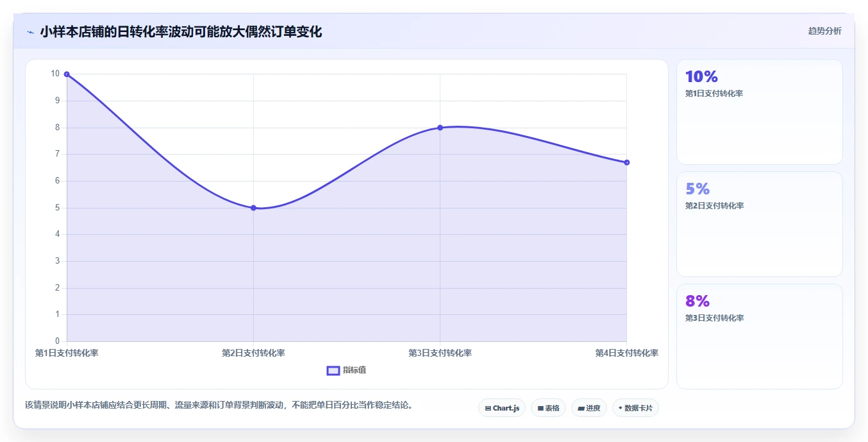Click the 5% stat card value
The height and width of the screenshot is (442, 868).
point(697,189)
